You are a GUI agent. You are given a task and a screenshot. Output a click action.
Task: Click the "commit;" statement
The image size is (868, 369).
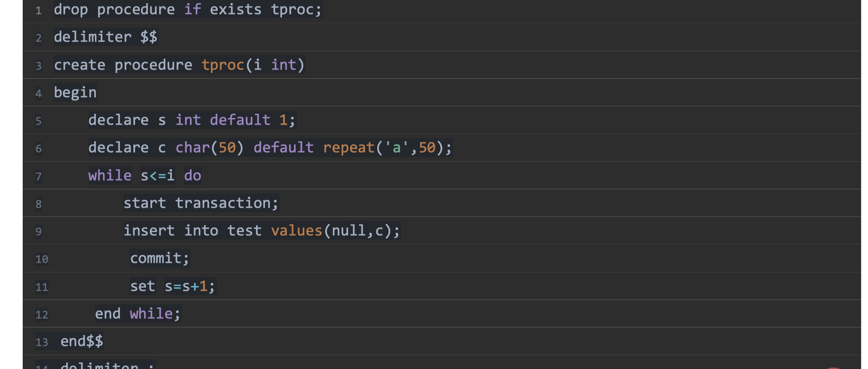click(x=160, y=258)
